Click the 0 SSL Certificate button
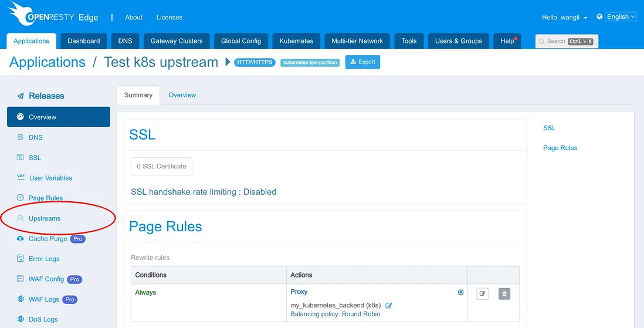The image size is (644, 328). coord(161,166)
